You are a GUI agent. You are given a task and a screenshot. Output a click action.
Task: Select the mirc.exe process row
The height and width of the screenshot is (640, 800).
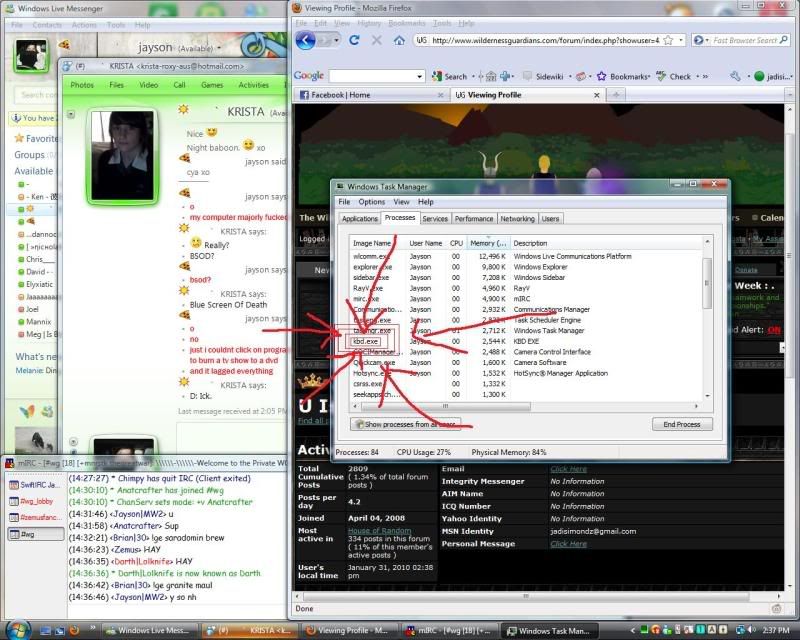(x=526, y=299)
